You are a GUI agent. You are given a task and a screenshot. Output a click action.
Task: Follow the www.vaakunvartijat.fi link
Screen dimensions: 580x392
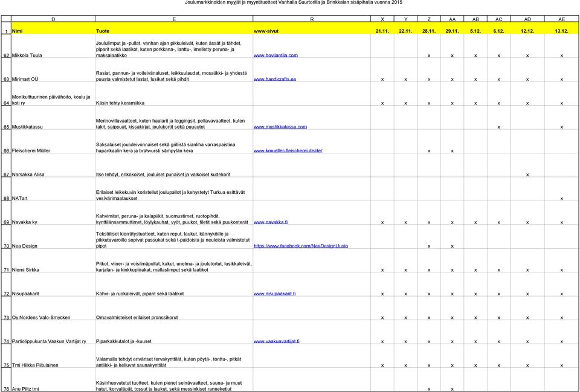pos(277,341)
